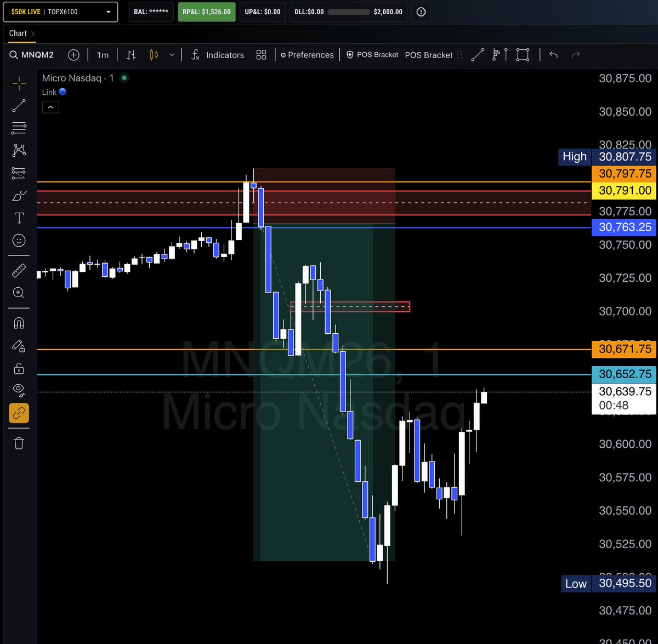658x644 pixels.
Task: Click the BAL hidden balance box
Action: [151, 12]
